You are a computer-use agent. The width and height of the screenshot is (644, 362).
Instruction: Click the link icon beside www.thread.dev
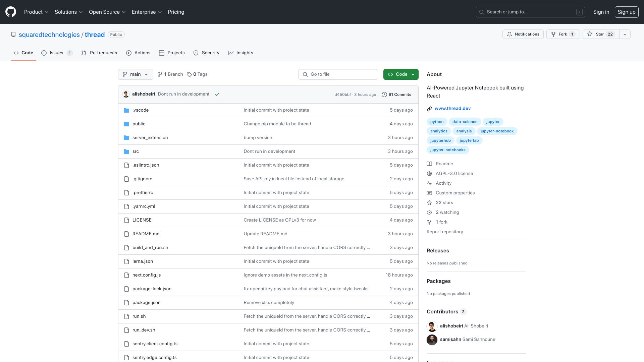click(x=429, y=109)
